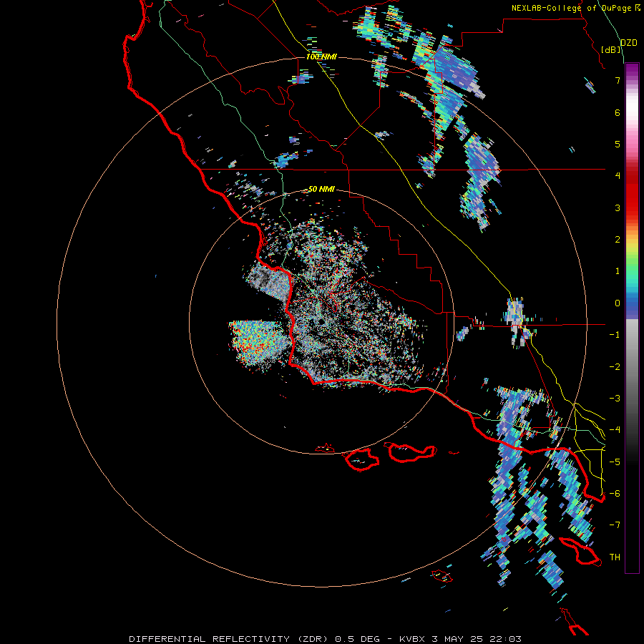Click the Differential Reflectivity caption text
Screen dimensions: 644x644
click(228, 639)
